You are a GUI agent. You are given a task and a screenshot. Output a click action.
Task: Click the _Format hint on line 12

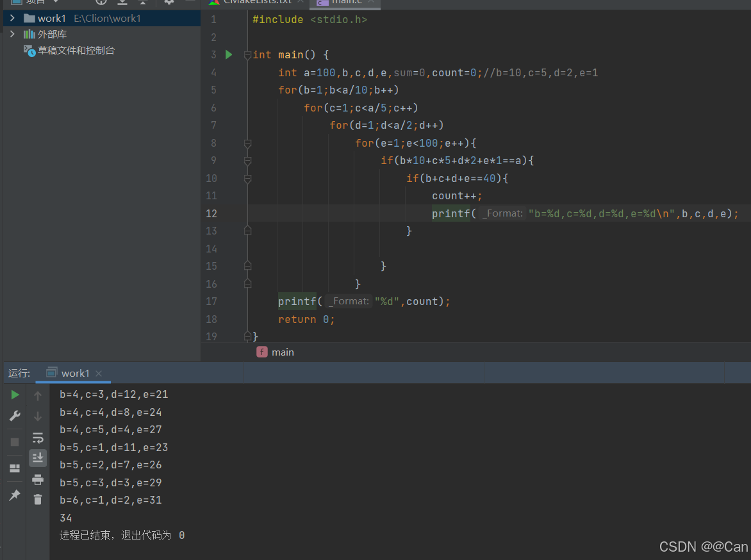[502, 213]
